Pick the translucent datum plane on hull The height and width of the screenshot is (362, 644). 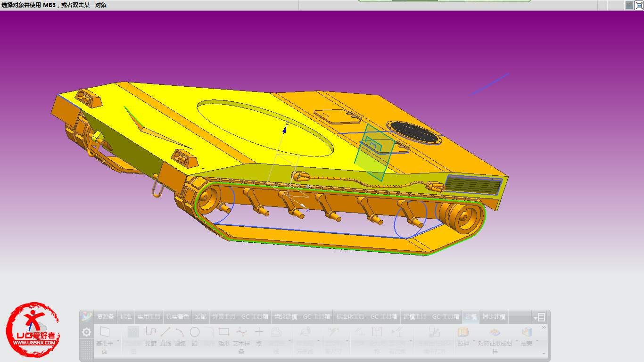coord(375,152)
